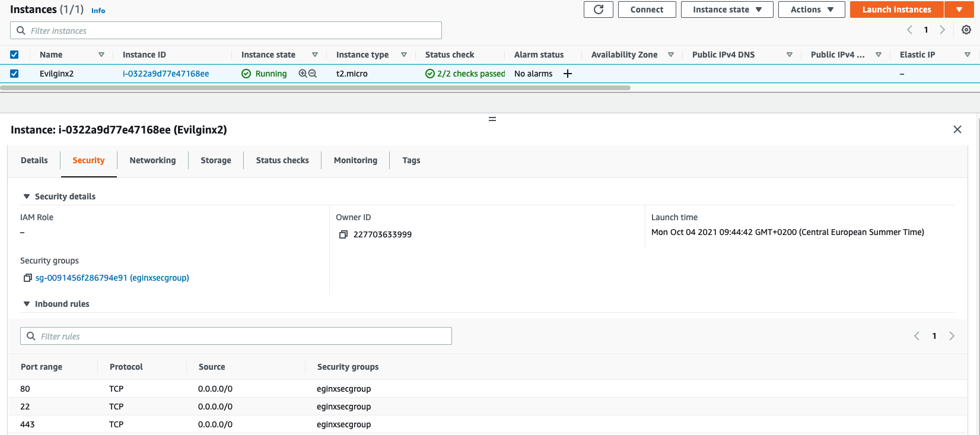Copy the security group ID using copy icon
Viewport: 980px width, 435px height.
pos(27,278)
